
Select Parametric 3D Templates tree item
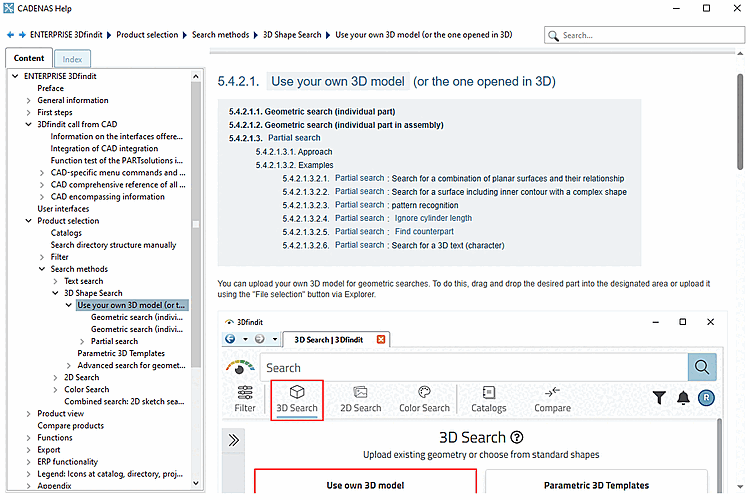(121, 353)
